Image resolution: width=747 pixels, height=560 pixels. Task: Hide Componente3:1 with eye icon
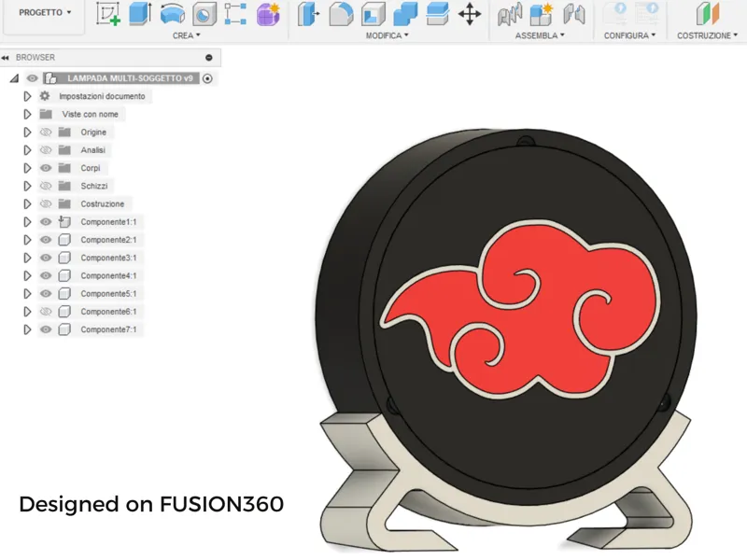click(x=45, y=258)
